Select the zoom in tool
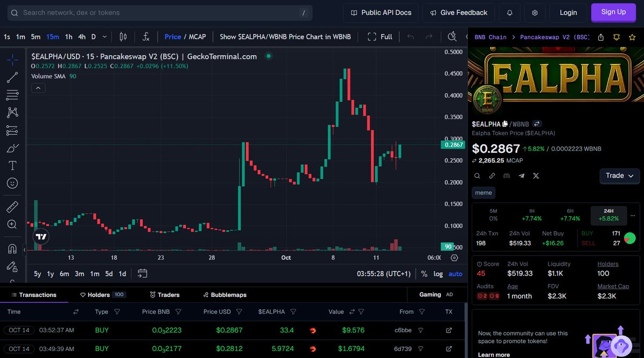Viewport: 644px width, 358px height. (12, 225)
